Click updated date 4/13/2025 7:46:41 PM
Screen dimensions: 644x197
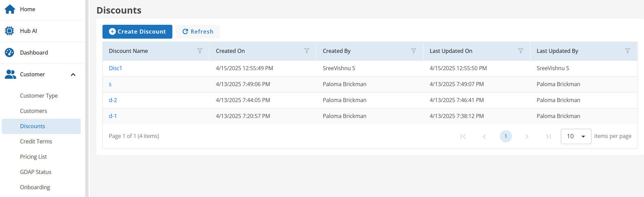[x=457, y=100]
